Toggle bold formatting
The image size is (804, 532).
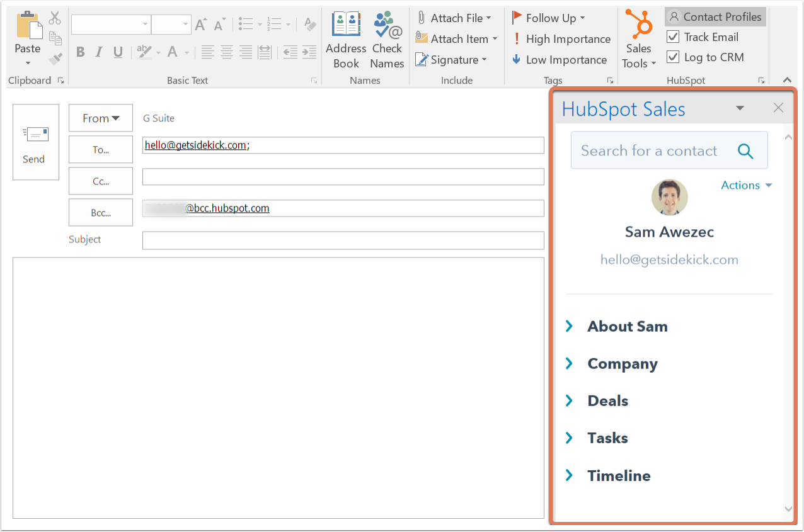pyautogui.click(x=80, y=52)
